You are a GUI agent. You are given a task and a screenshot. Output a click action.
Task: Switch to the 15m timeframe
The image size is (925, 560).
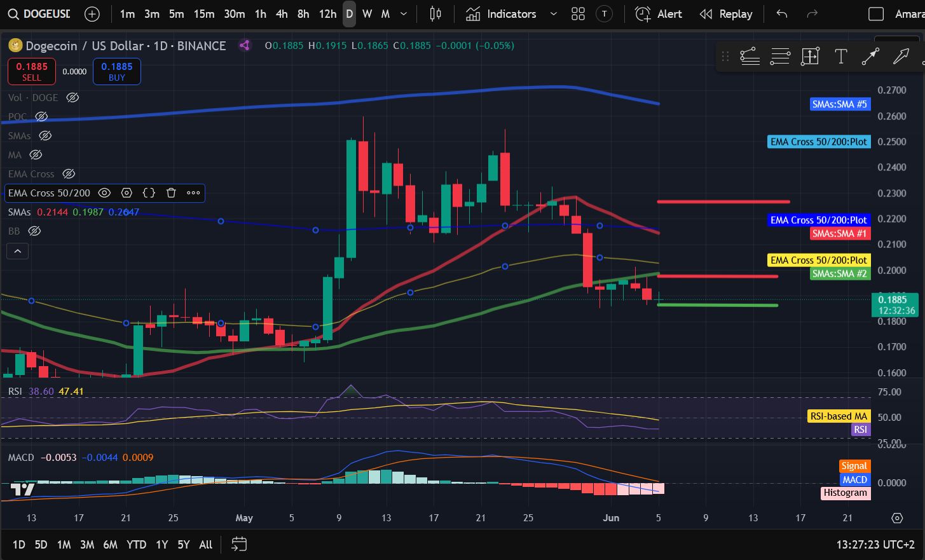tap(204, 14)
